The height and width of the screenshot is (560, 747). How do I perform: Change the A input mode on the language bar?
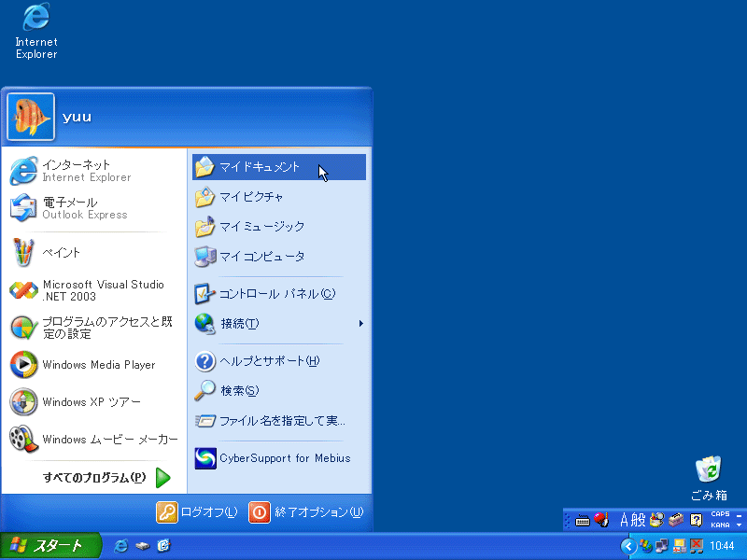(624, 520)
